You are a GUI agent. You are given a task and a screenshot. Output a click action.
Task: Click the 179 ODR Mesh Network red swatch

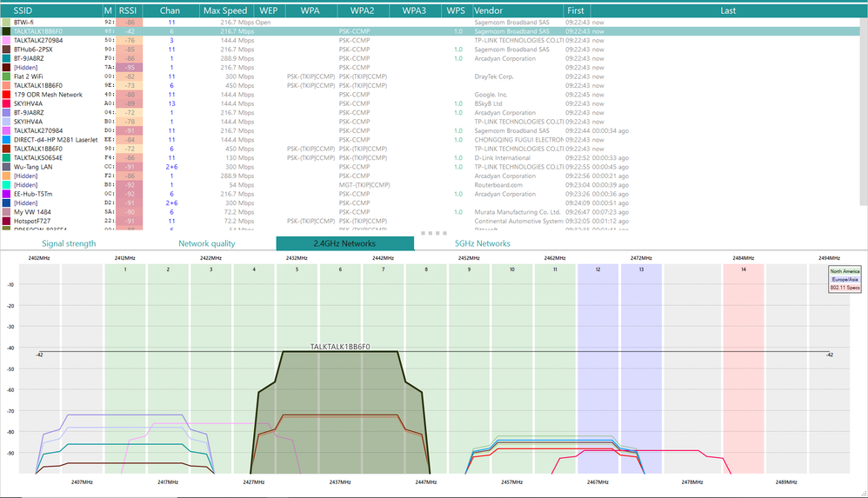pyautogui.click(x=6, y=95)
